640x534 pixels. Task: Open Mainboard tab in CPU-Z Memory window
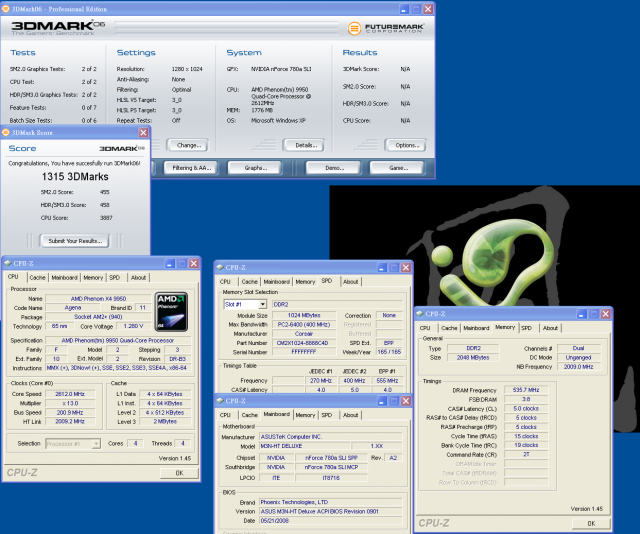[x=476, y=328]
